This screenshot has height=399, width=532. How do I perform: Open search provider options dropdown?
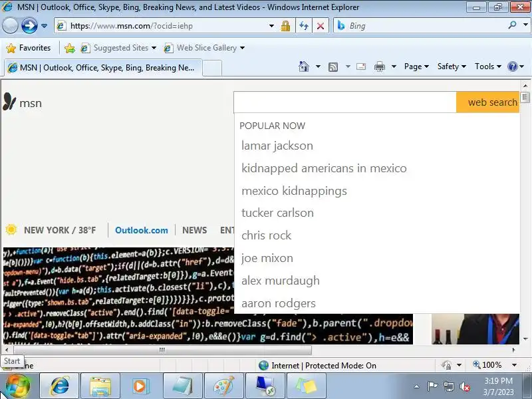525,25
